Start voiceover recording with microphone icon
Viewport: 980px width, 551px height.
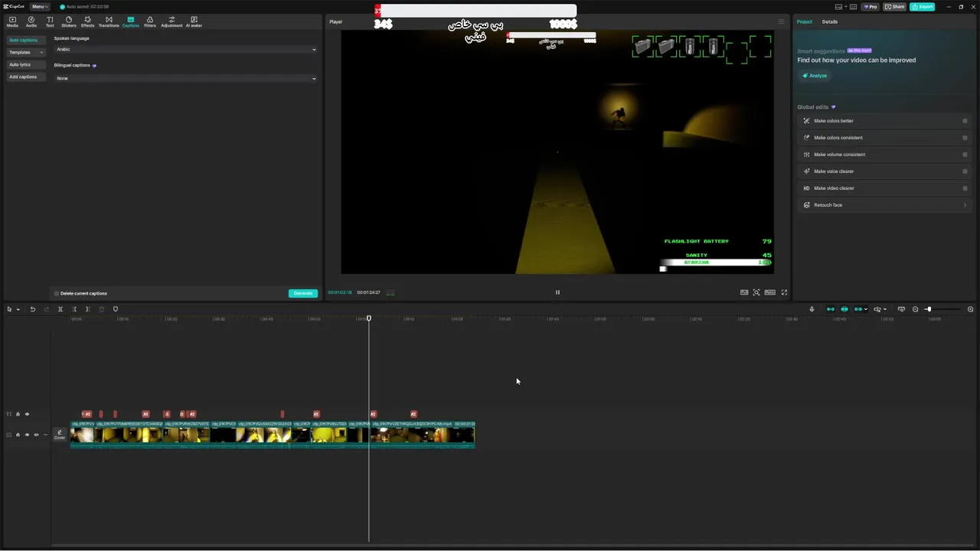[x=812, y=309]
